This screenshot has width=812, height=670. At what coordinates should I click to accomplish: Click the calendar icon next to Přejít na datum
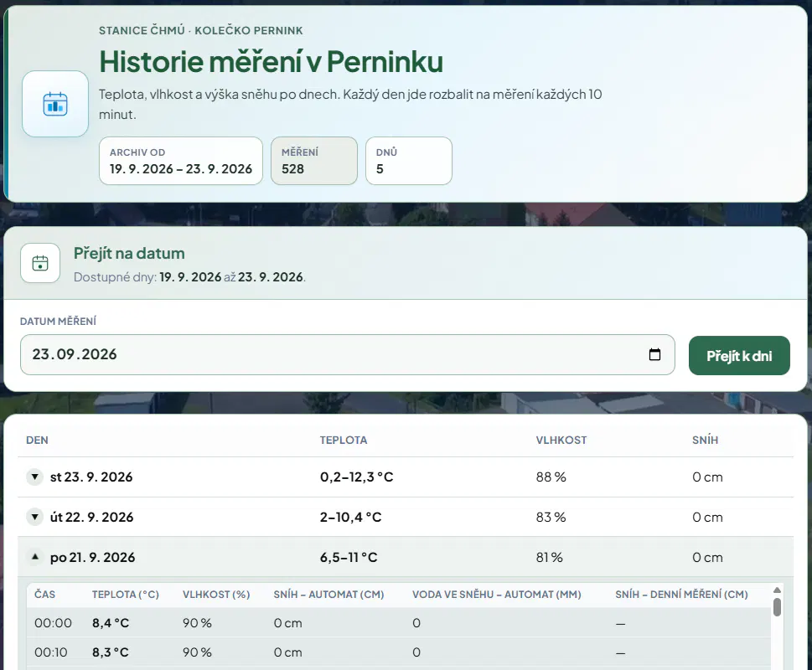(40, 263)
